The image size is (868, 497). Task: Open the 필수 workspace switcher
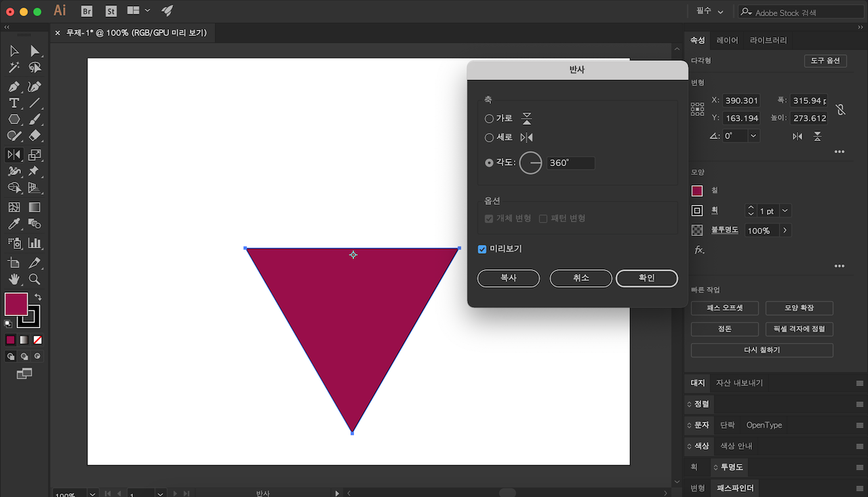[x=710, y=12]
